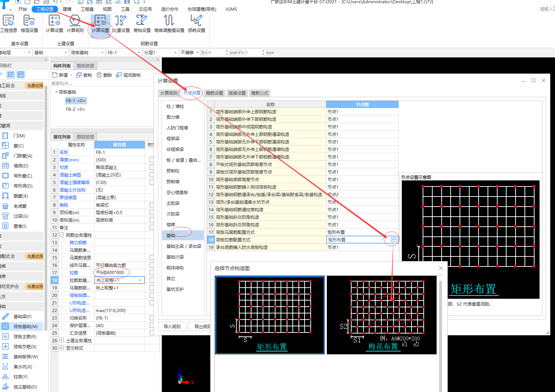Choose 矩形布置 node diagram thumbnail
This screenshot has height=392, width=555.
270,315
